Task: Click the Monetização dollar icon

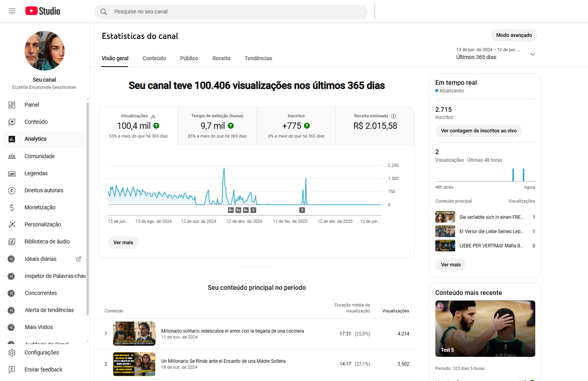Action: pos(12,207)
